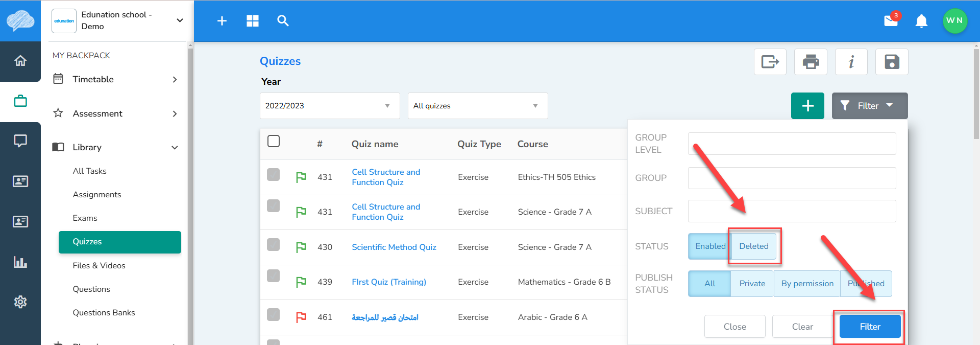Image resolution: width=980 pixels, height=345 pixels.
Task: Click the info icon button
Action: tap(851, 62)
